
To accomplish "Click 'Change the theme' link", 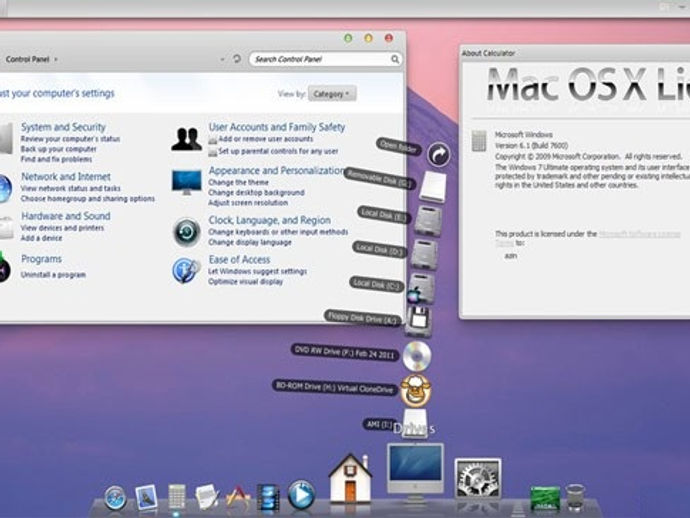I will tap(238, 183).
